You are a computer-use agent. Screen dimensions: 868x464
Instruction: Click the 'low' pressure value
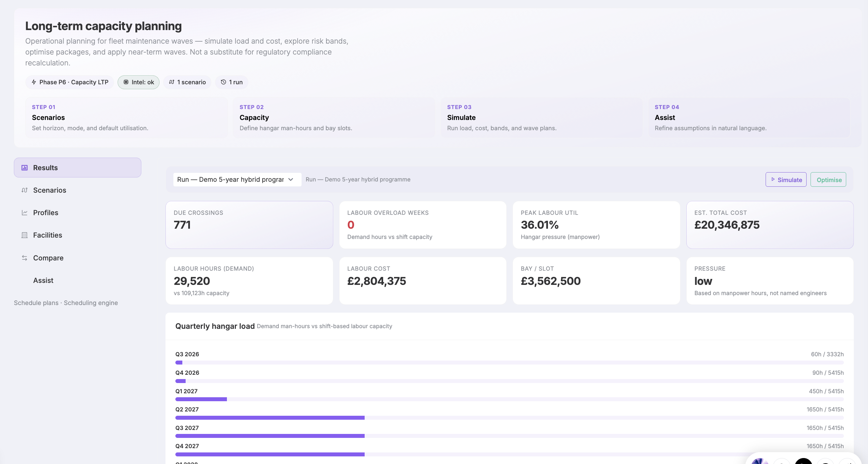pos(703,281)
